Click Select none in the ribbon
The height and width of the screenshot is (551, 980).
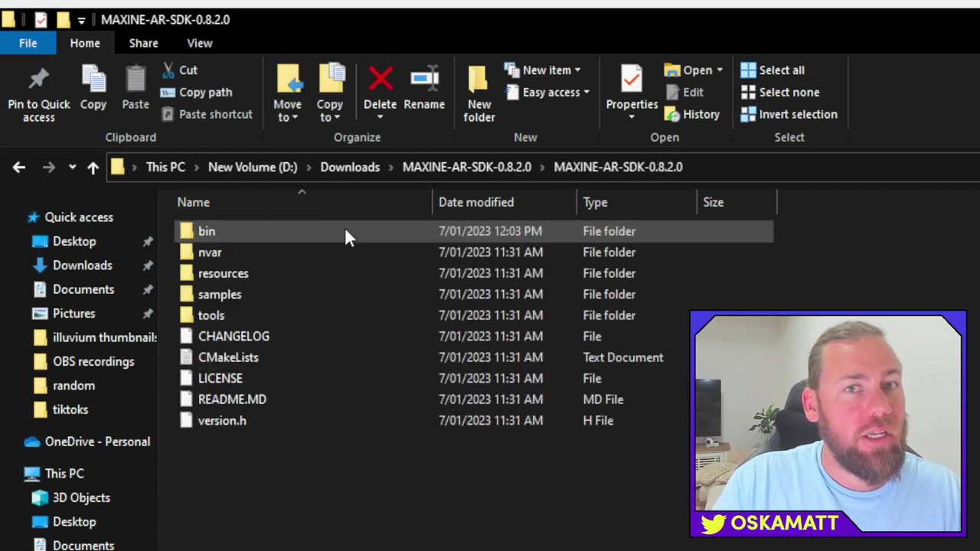pyautogui.click(x=780, y=92)
